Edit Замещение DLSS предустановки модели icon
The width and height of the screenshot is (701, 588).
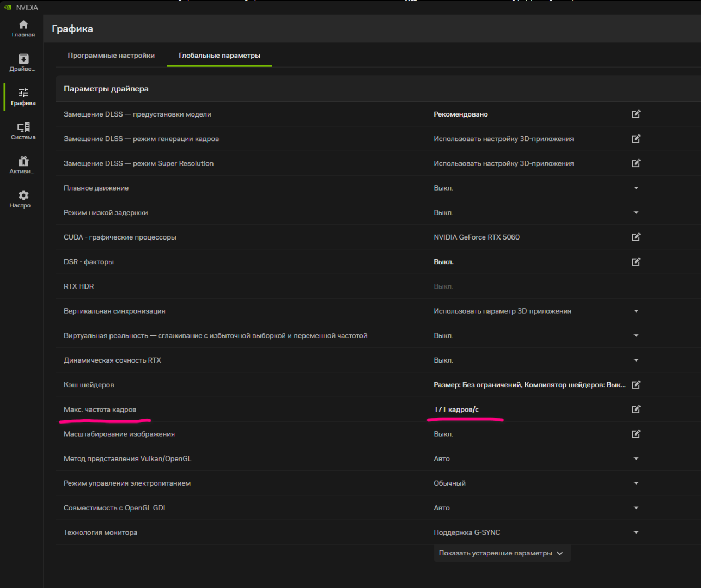(636, 114)
